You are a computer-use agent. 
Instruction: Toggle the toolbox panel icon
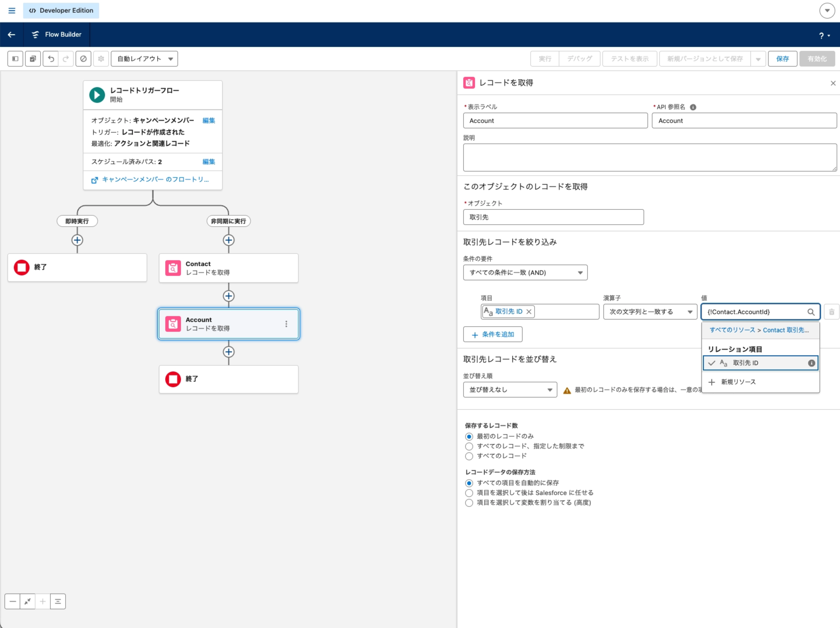pos(15,59)
